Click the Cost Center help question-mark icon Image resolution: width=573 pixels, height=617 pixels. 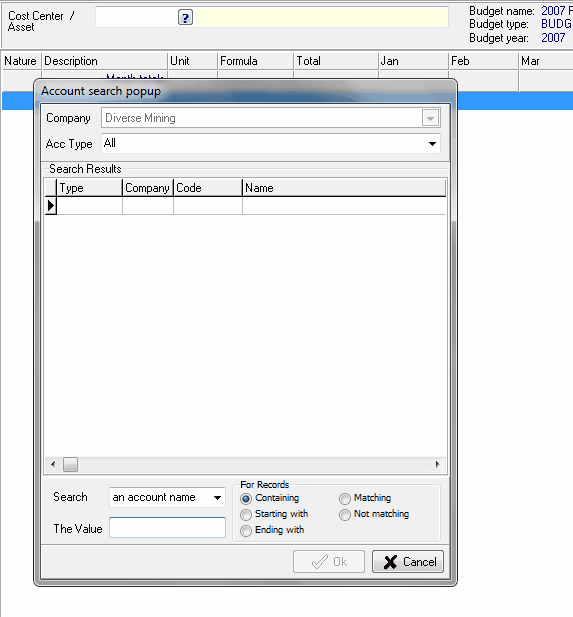tap(185, 18)
